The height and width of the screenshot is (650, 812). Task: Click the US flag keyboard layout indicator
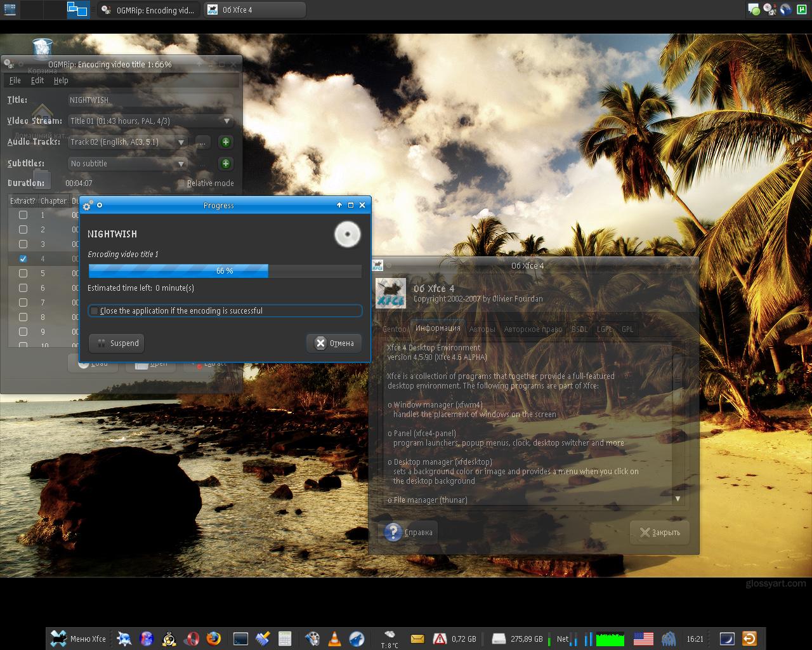pos(643,639)
